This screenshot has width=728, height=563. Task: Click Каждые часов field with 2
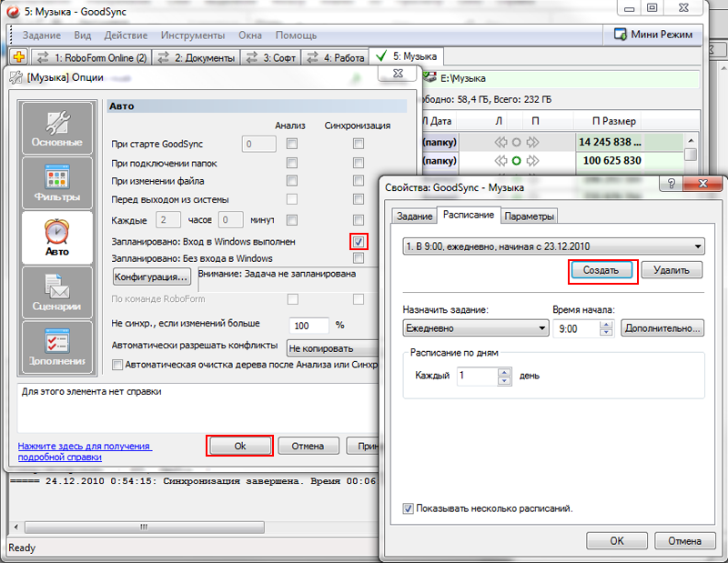pos(167,219)
